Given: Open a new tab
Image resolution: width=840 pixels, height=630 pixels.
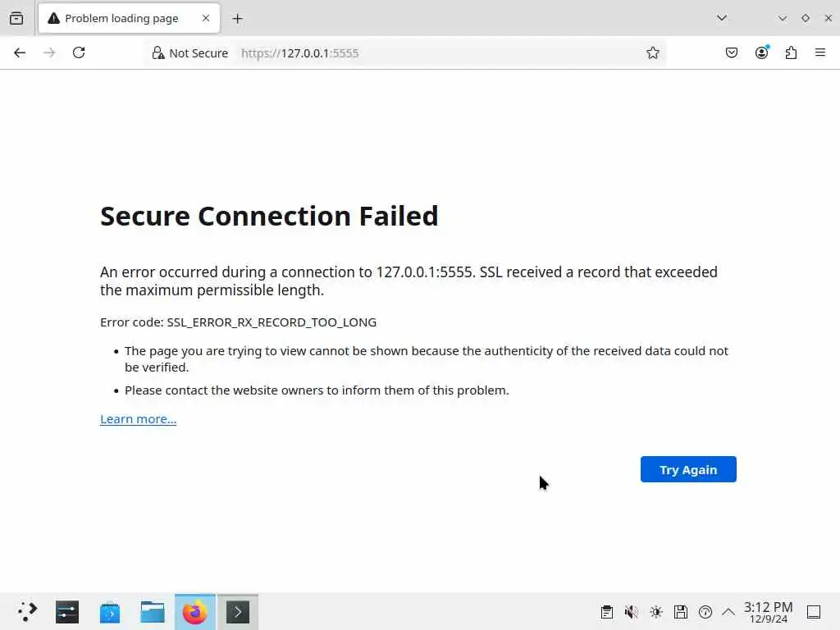Looking at the screenshot, I should tap(237, 18).
